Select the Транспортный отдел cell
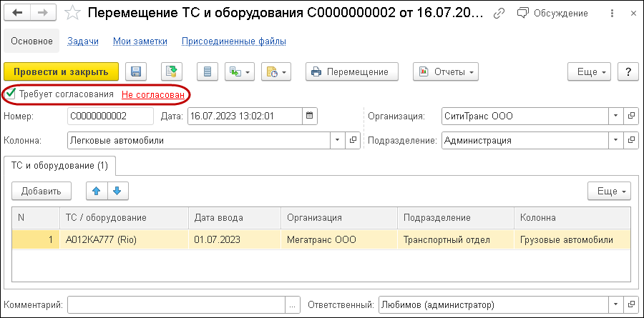 [456, 239]
